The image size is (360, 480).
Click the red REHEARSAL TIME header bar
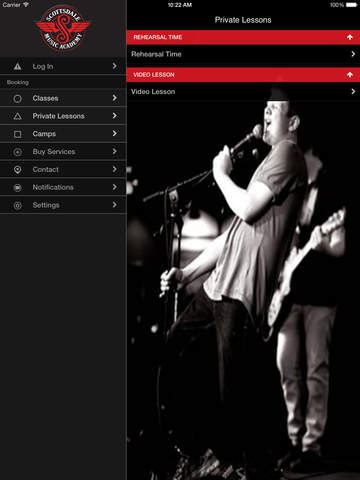(x=243, y=37)
